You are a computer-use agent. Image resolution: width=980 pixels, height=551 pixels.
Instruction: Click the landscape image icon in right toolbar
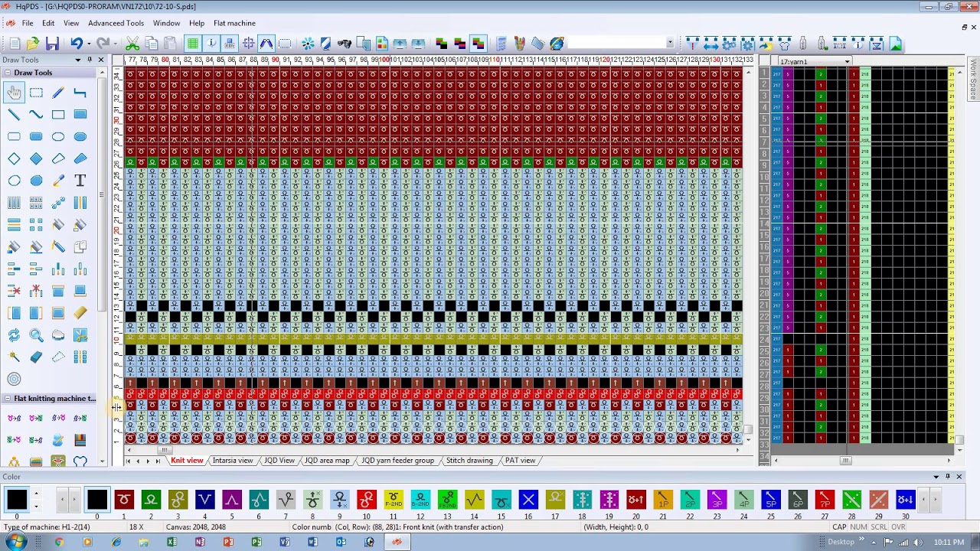(x=895, y=44)
